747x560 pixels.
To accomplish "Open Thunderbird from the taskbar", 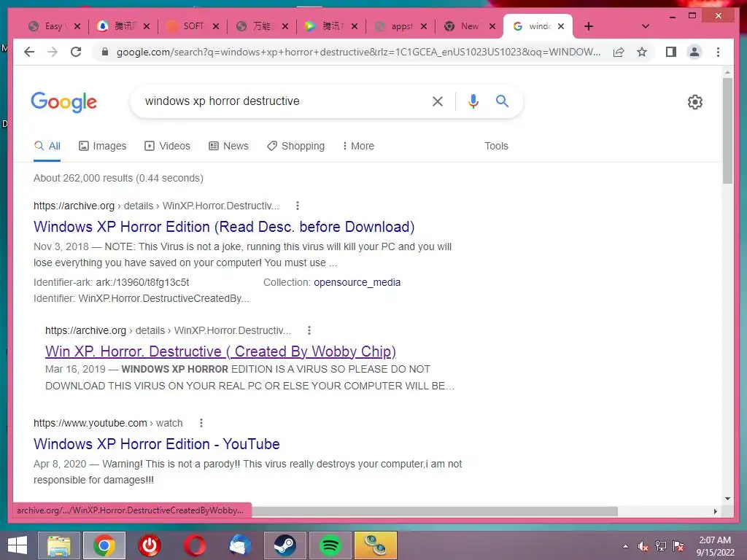I will [x=240, y=545].
